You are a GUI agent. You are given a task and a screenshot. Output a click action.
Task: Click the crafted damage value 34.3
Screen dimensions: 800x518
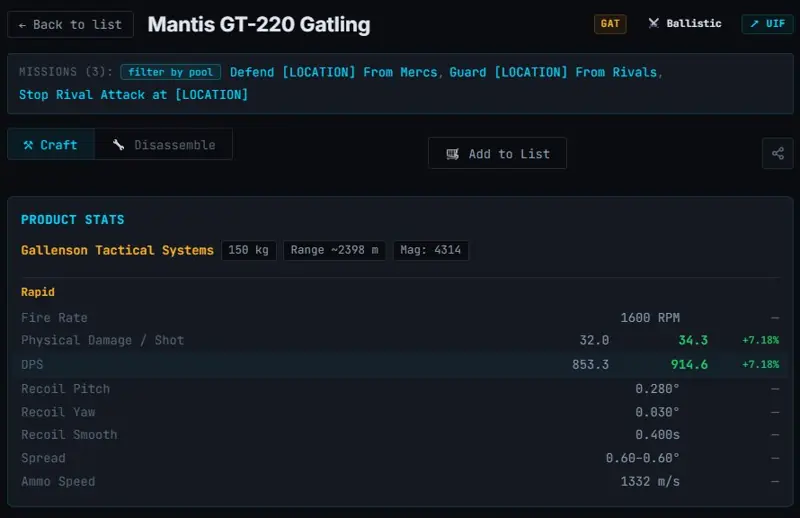pos(693,340)
